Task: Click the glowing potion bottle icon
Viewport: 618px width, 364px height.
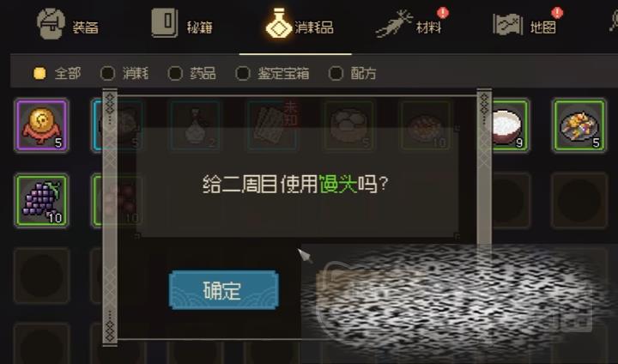Action: 279,23
